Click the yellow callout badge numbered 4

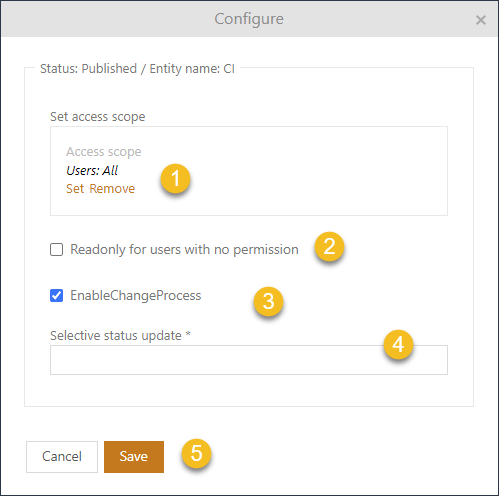tap(398, 344)
